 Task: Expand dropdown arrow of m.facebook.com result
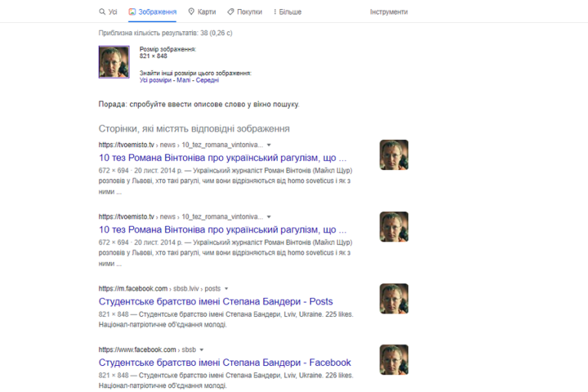pos(226,289)
